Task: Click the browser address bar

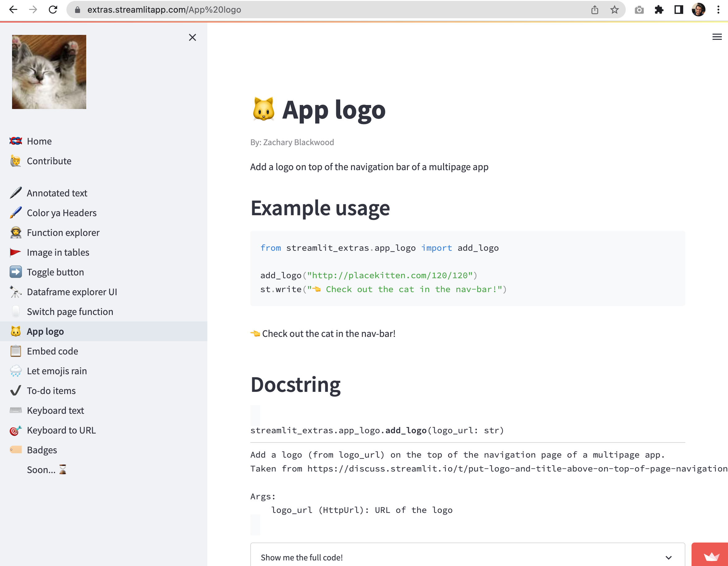Action: pos(300,10)
